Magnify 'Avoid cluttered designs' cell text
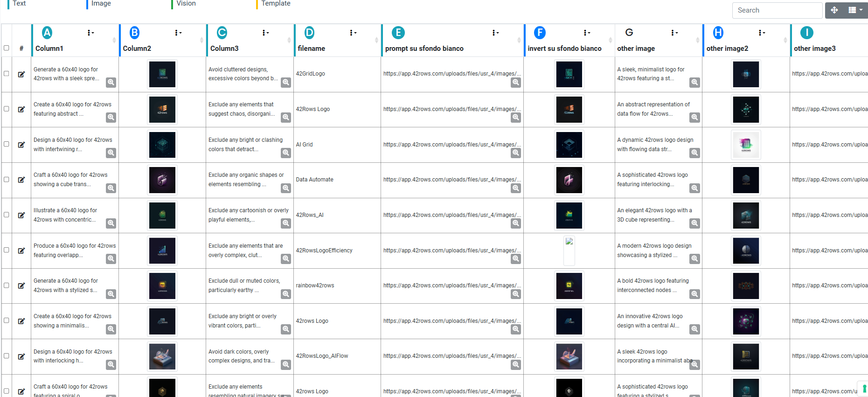 coord(286,82)
